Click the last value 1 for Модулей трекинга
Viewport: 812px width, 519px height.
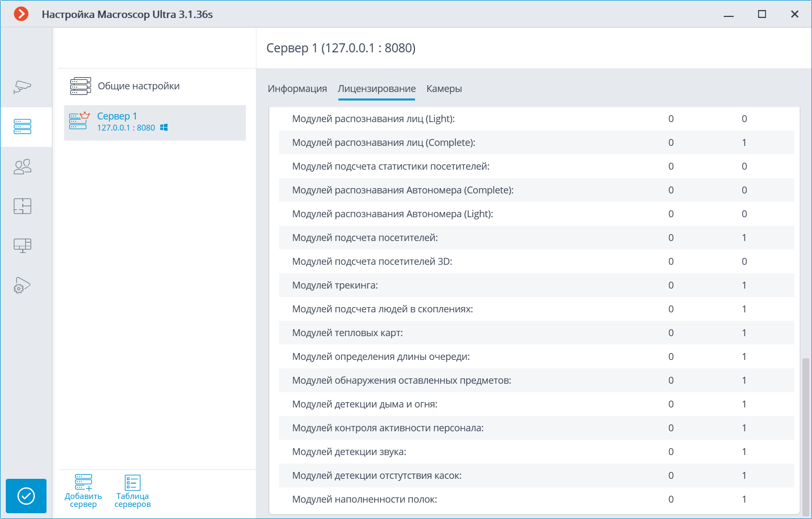click(x=744, y=285)
